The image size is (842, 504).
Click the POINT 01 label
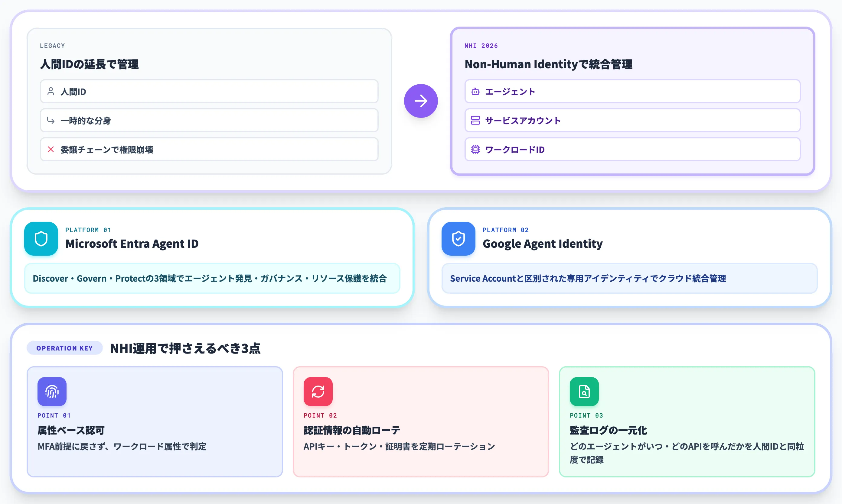pyautogui.click(x=54, y=415)
